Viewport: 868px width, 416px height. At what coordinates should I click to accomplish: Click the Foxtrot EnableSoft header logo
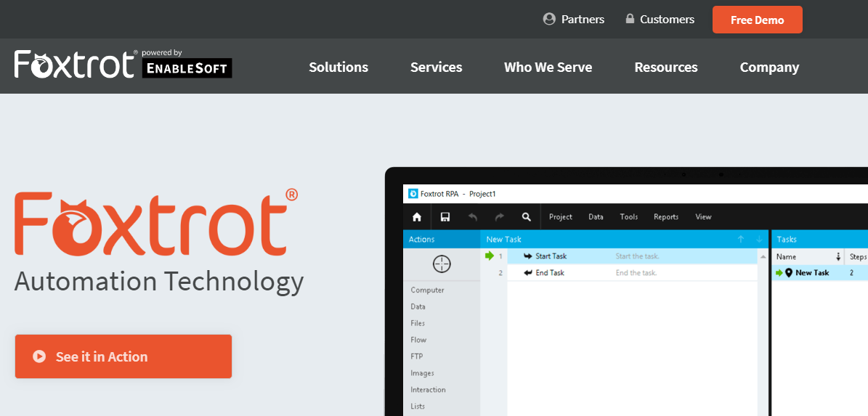click(123, 65)
